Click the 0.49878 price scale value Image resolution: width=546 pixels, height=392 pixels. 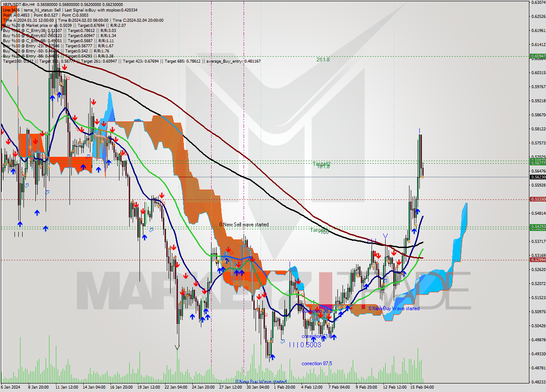point(538,340)
